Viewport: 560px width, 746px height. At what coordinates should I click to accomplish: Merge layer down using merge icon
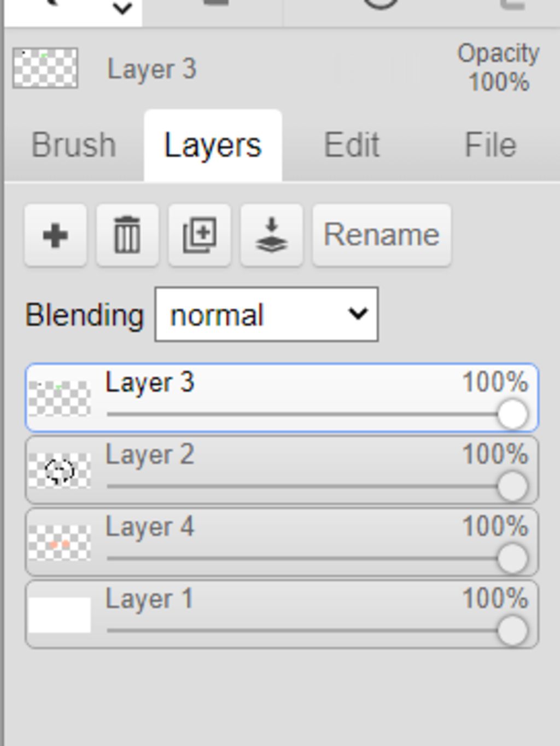(x=272, y=235)
